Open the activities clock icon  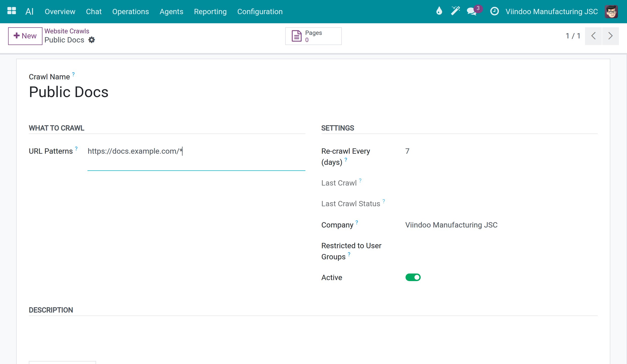pos(495,11)
